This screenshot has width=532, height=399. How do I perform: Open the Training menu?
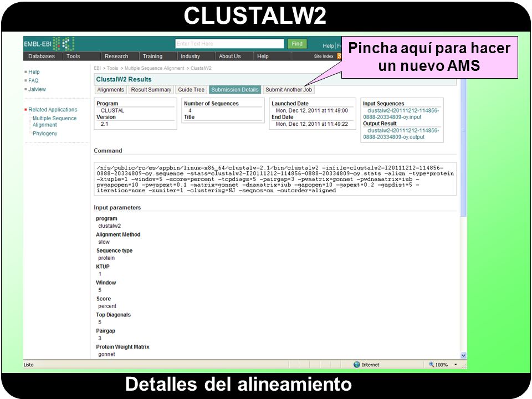tap(152, 57)
